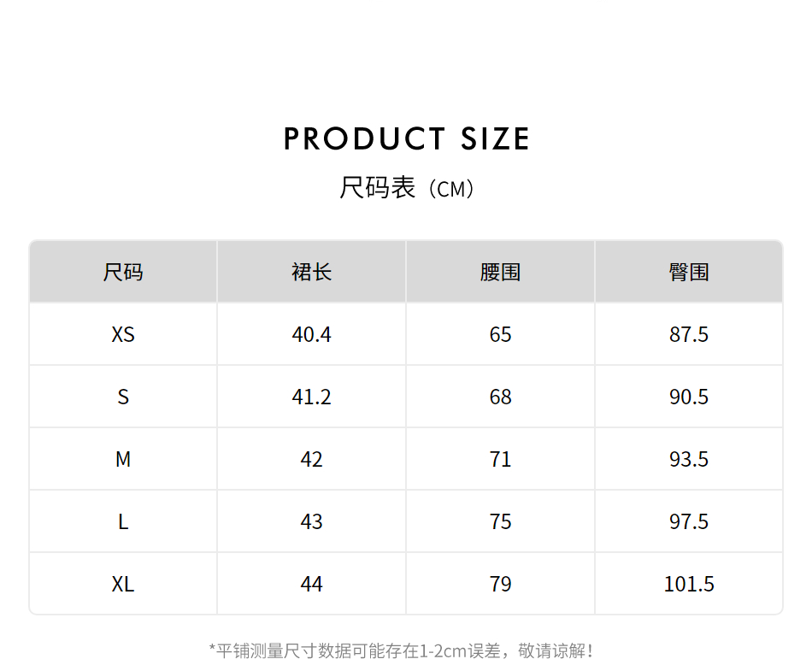Viewport: 812px width, 659px height.
Task: Select the 尺码 column header
Action: pos(123,272)
